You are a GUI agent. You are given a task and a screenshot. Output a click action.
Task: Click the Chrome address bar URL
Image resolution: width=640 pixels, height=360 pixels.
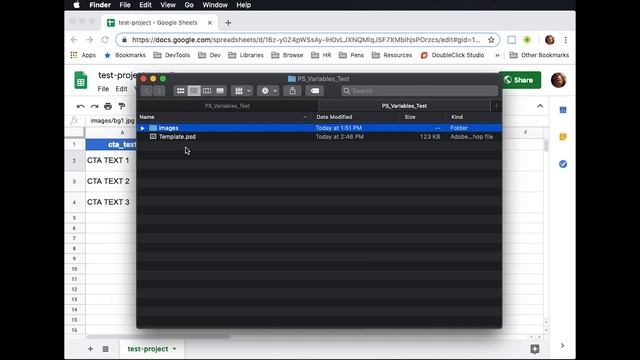pos(306,40)
